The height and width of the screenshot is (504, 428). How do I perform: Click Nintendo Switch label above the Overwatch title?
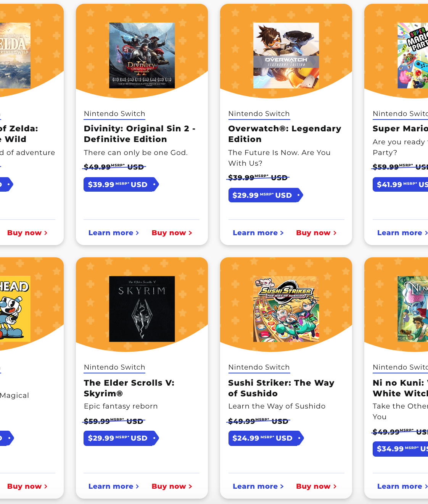coord(259,114)
